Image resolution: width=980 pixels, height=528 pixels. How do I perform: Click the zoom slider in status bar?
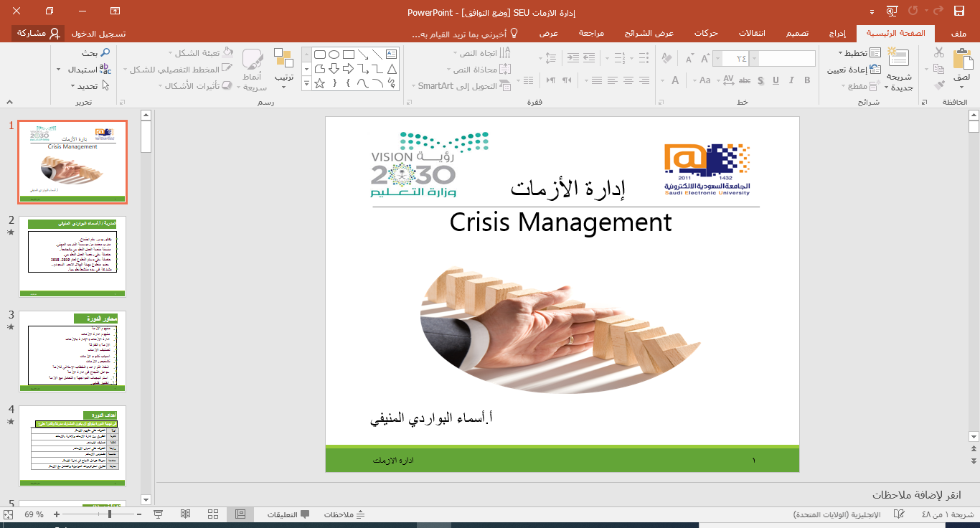[109, 514]
